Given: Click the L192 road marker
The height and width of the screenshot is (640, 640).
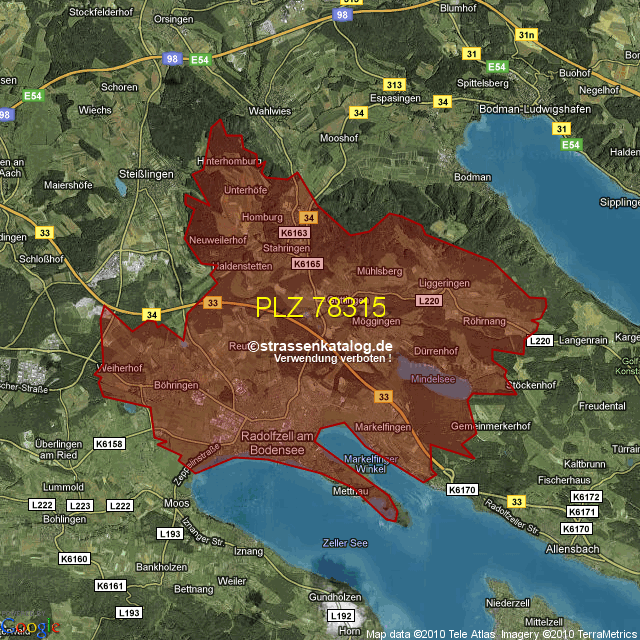Looking at the screenshot, I should pos(342,616).
